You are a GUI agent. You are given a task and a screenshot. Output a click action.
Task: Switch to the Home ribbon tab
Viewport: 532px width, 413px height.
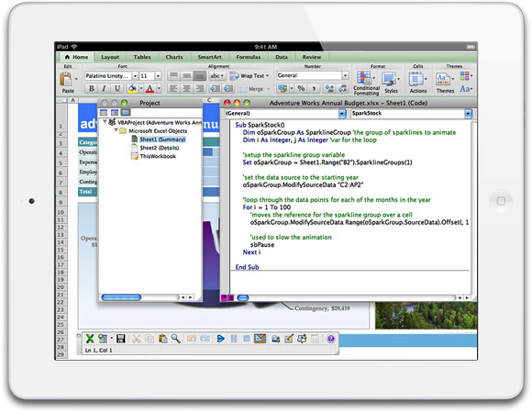(76, 57)
